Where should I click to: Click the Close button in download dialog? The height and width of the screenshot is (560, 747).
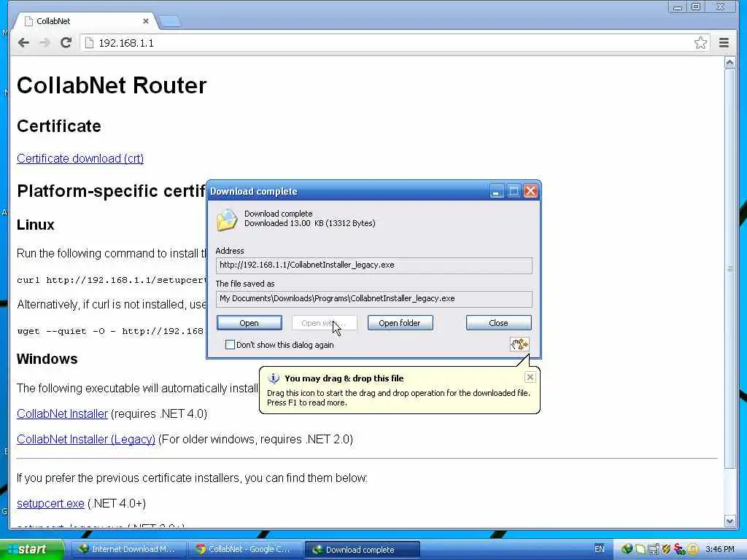498,323
